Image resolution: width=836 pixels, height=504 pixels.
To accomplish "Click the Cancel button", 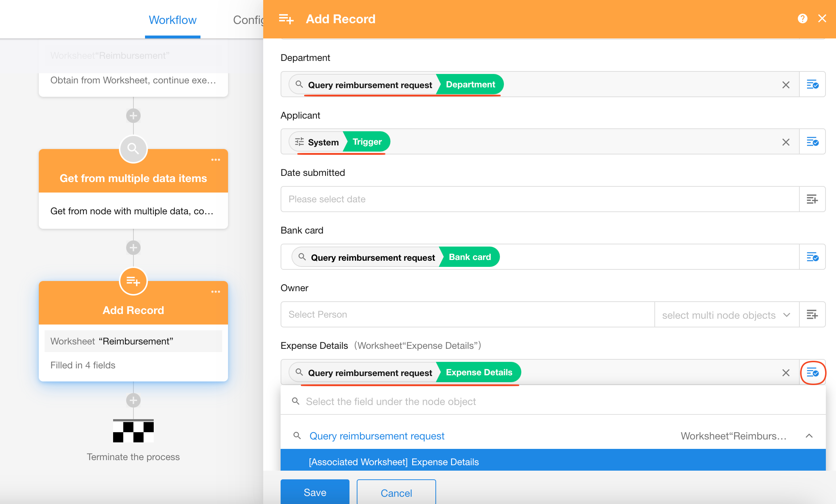I will click(396, 493).
